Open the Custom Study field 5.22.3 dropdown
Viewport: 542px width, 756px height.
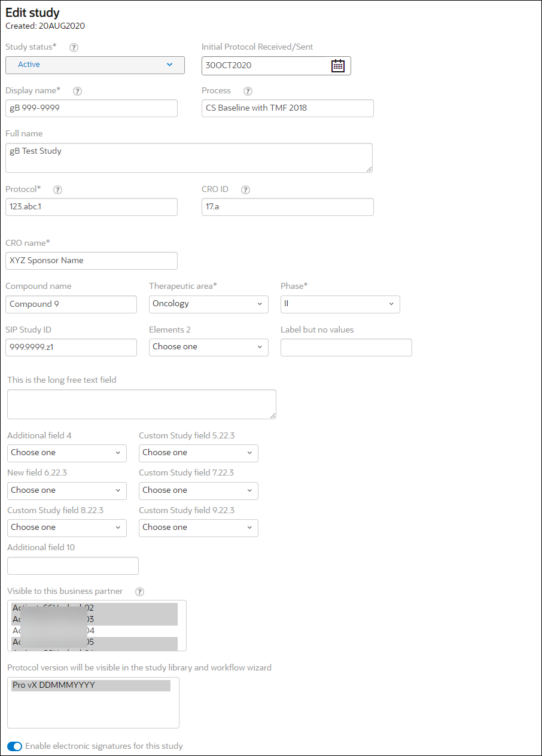pos(199,453)
